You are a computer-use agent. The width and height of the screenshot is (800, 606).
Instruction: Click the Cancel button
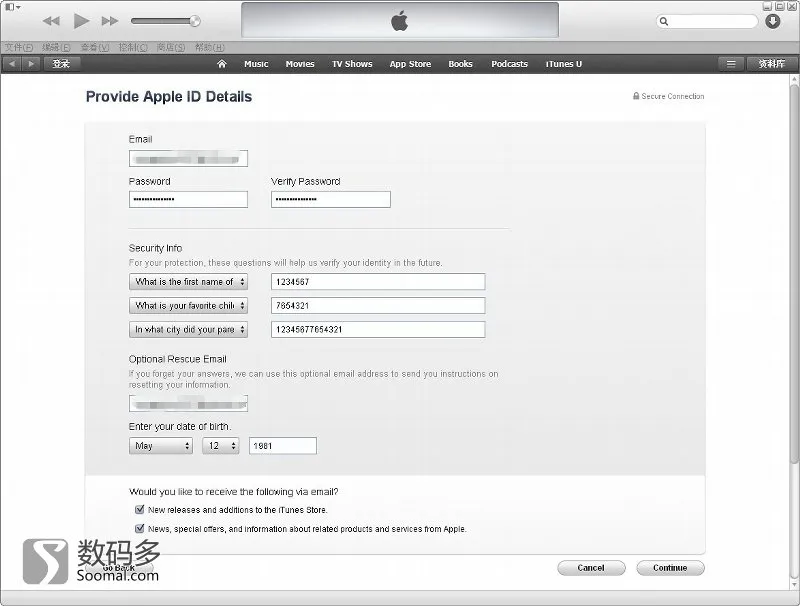(x=591, y=568)
